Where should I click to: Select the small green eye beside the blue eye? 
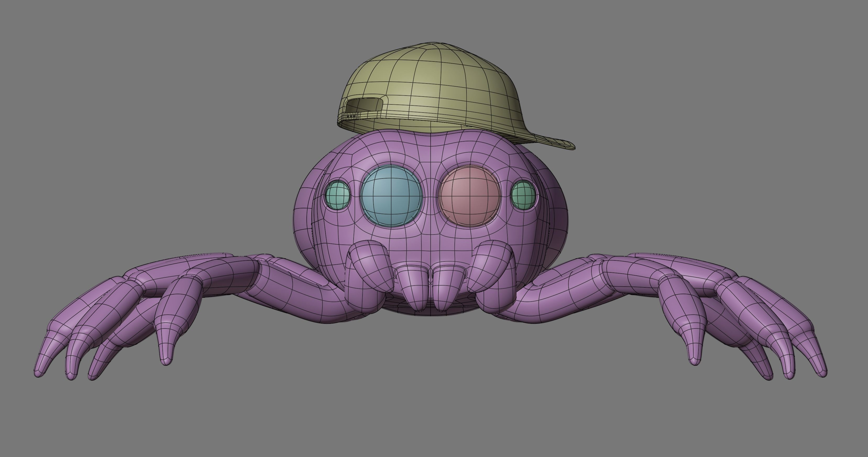pos(337,195)
